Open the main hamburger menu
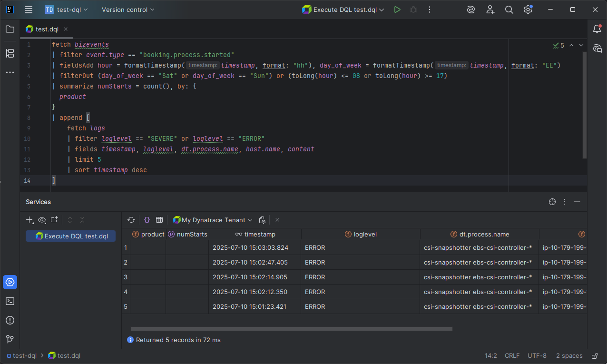Screen dimensions: 607x364 point(29,10)
